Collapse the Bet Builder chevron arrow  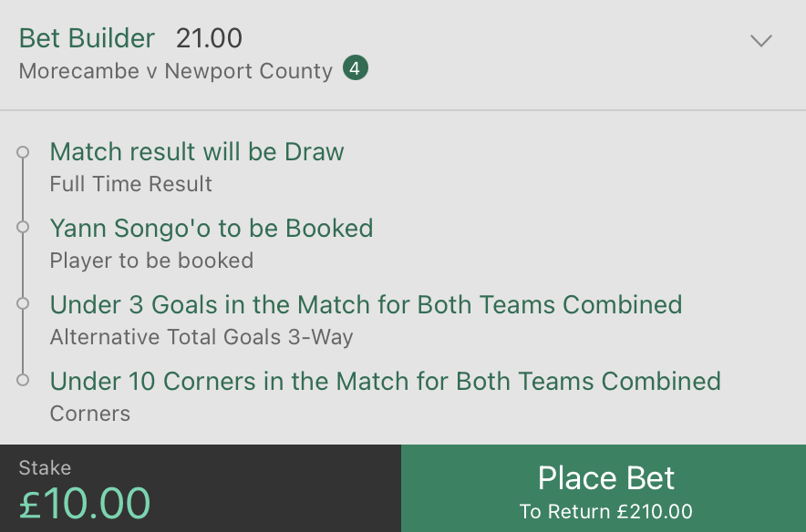pyautogui.click(x=760, y=41)
